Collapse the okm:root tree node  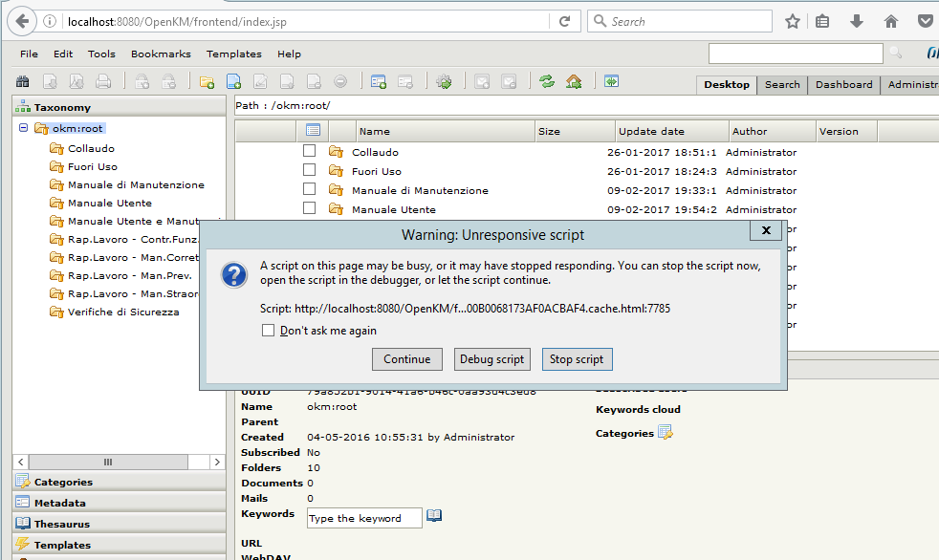[24, 128]
